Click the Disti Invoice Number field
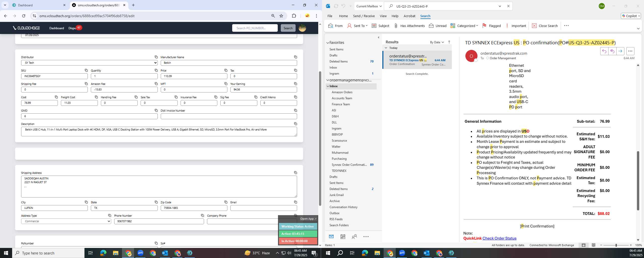The width and height of the screenshot is (644, 258). pyautogui.click(x=229, y=116)
